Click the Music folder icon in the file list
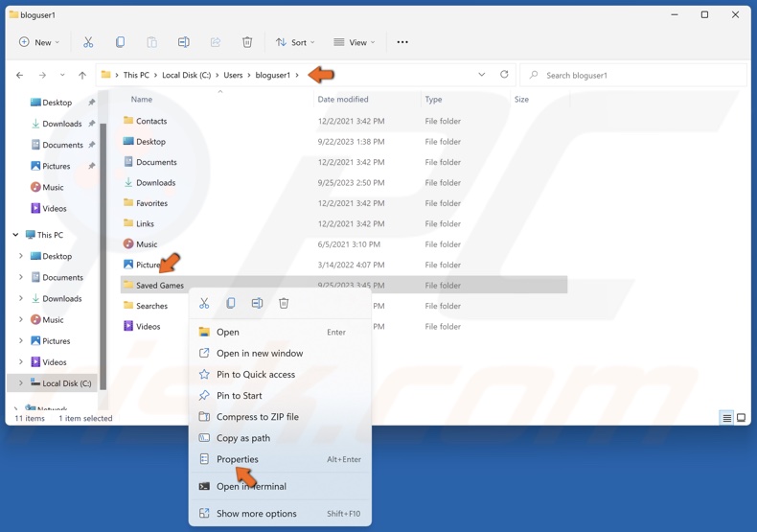757x532 pixels. [128, 243]
